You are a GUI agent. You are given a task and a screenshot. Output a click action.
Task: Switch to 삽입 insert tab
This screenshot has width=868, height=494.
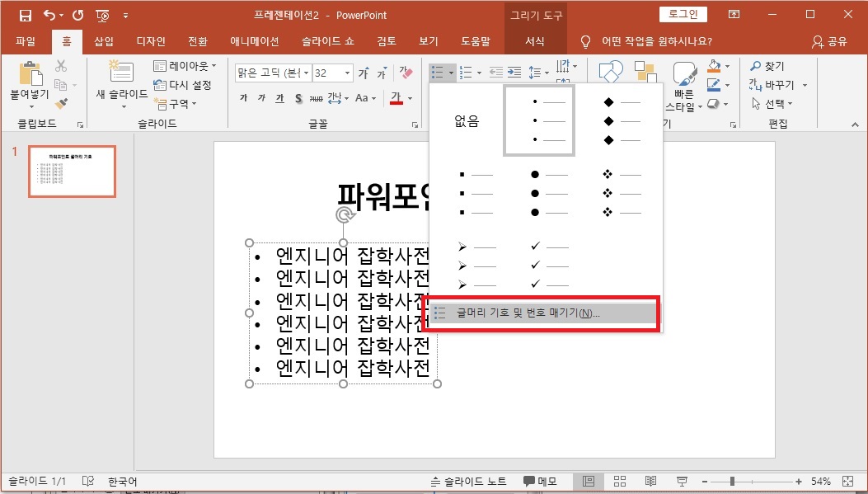(104, 41)
